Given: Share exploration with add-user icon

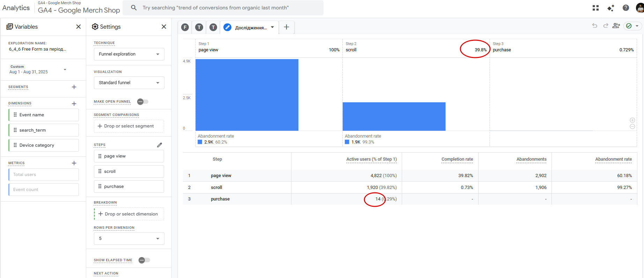Looking at the screenshot, I should click(616, 26).
